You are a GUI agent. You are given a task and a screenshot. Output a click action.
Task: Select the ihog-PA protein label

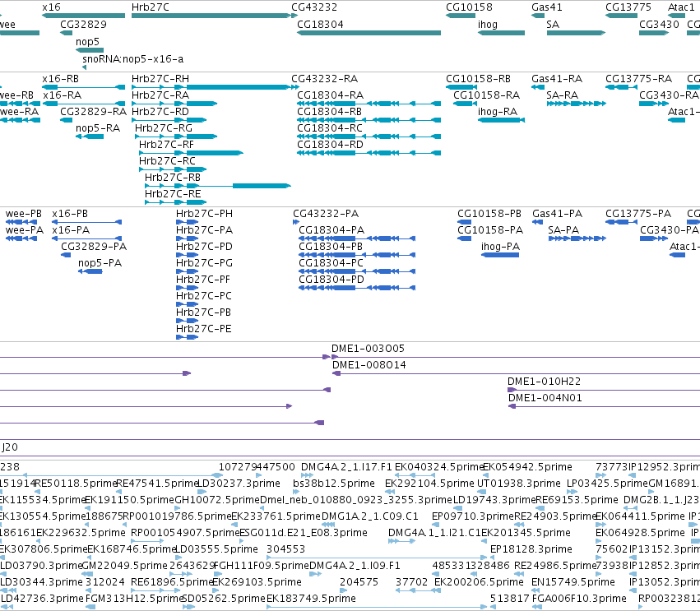pyautogui.click(x=500, y=247)
